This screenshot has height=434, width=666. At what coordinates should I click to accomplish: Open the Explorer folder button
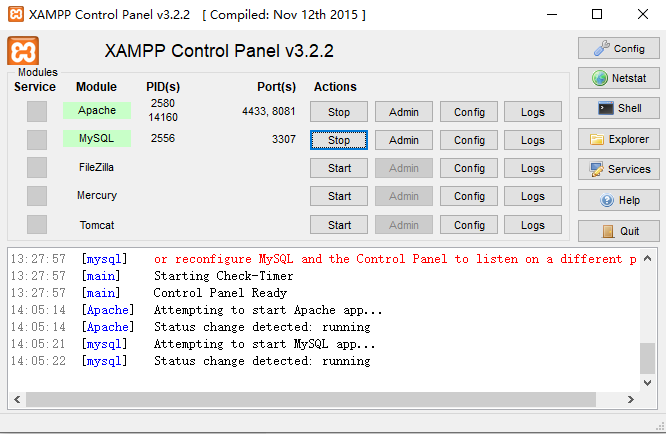[x=618, y=139]
